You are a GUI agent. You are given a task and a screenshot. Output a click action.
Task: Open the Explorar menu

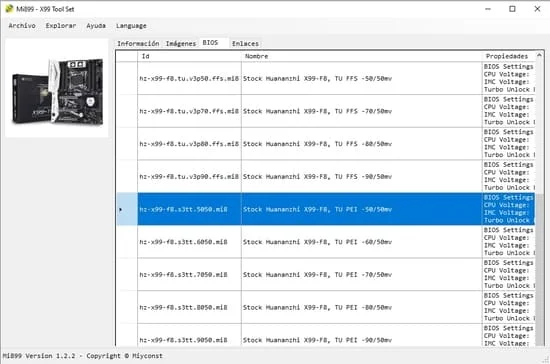tap(61, 26)
